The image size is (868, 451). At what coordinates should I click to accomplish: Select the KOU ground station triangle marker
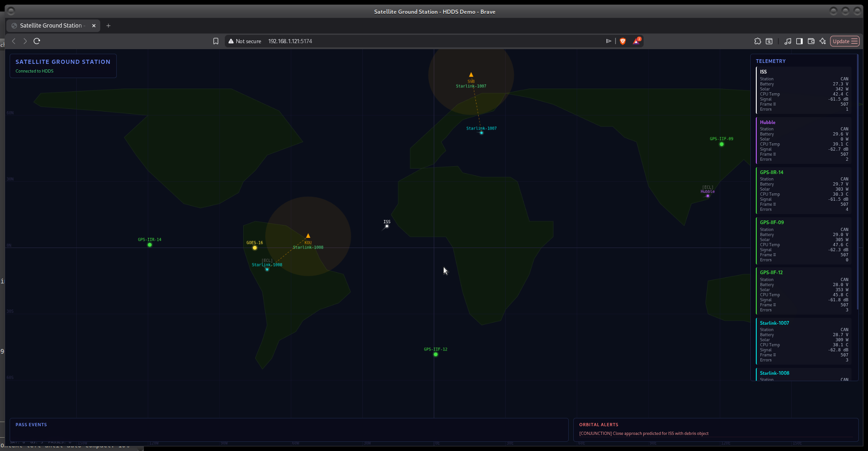308,236
